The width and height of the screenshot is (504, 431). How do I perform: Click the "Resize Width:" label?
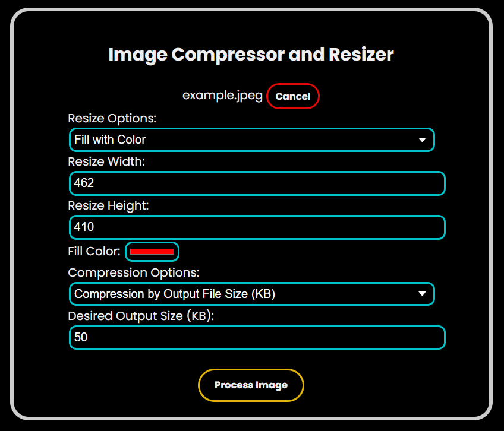[106, 161]
